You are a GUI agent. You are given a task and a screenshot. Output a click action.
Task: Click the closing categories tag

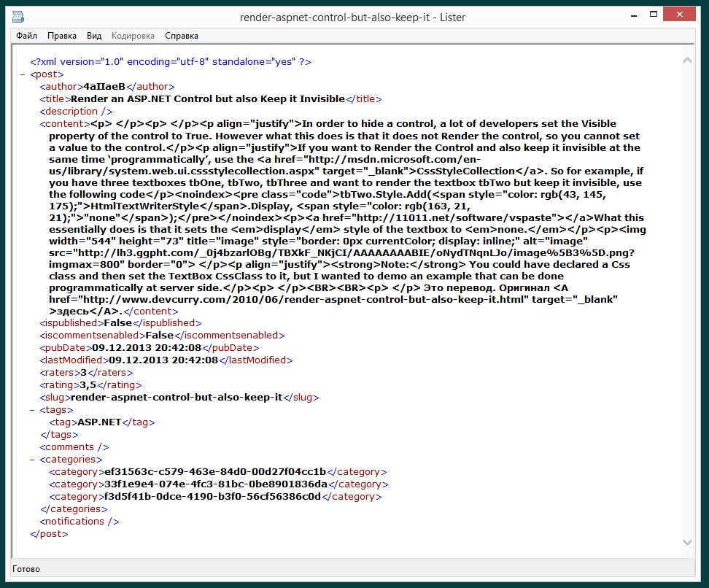tap(74, 509)
